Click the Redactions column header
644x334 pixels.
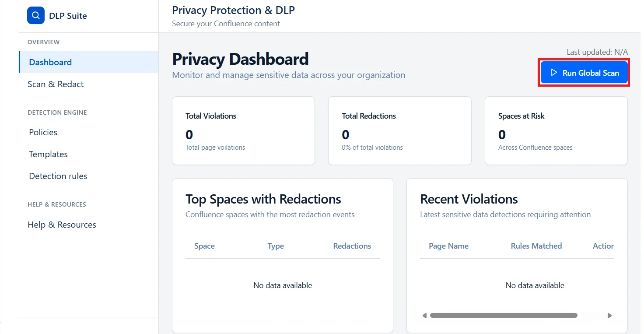point(352,246)
